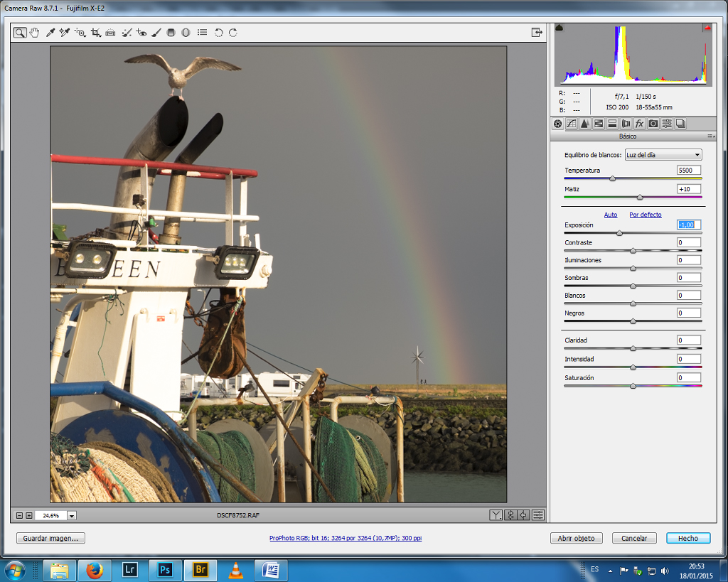The width and height of the screenshot is (728, 582).
Task: Toggle highlight clipping warning on histogram
Action: (707, 28)
